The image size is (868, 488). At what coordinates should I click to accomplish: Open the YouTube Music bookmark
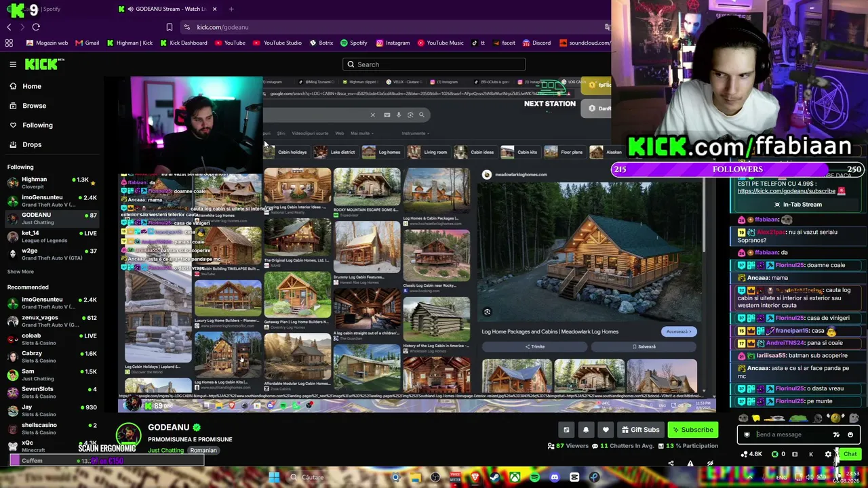441,43
